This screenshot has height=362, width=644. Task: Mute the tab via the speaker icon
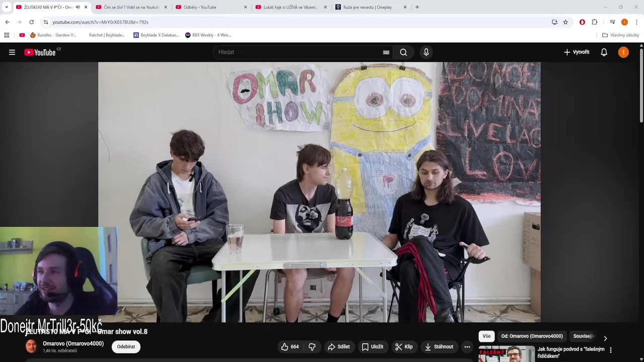click(77, 7)
